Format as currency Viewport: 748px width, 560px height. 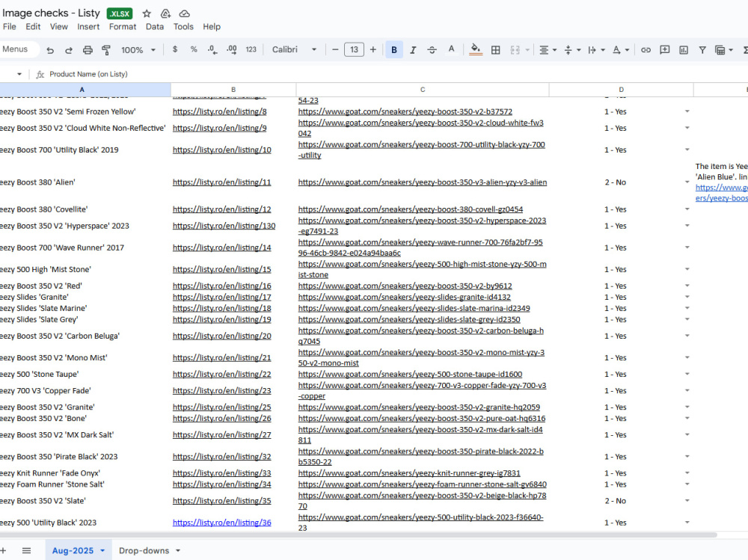tap(175, 49)
